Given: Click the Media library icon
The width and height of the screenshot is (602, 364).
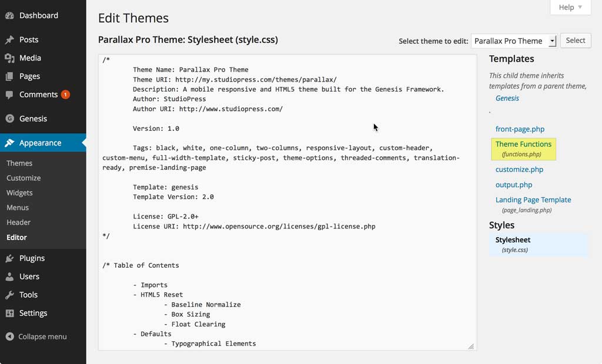Looking at the screenshot, I should coord(9,58).
